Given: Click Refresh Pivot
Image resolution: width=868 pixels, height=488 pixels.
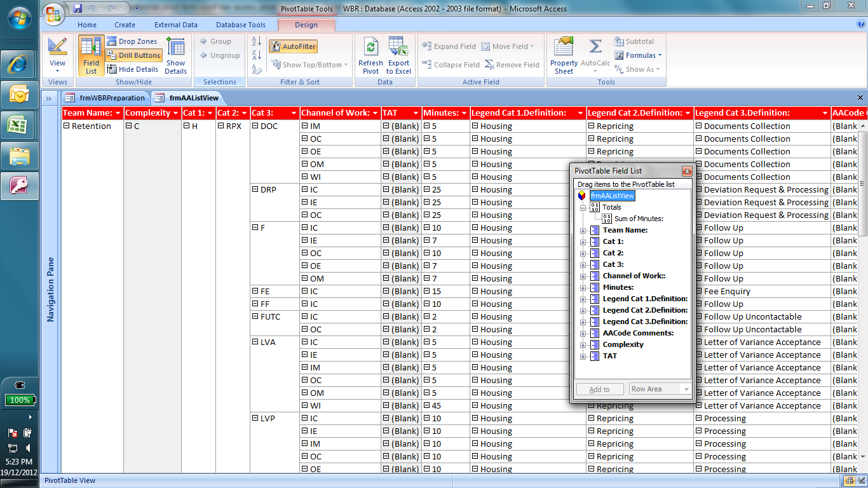Looking at the screenshot, I should coord(371,54).
